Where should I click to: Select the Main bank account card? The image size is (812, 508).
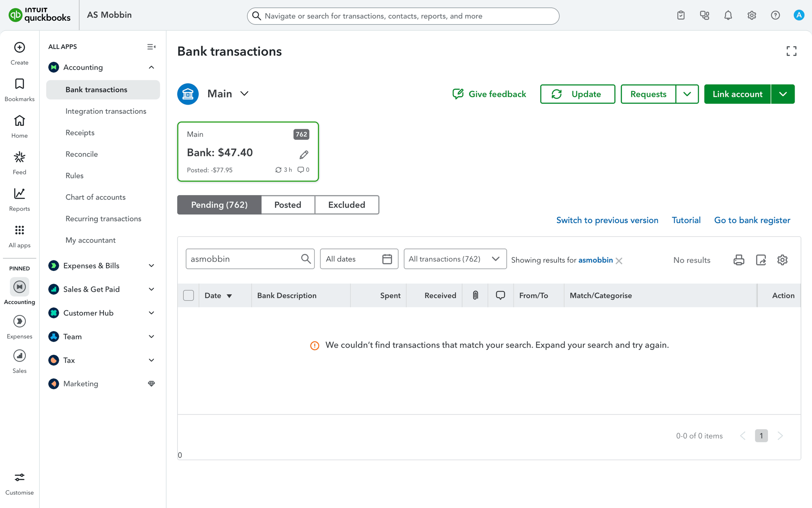(x=248, y=152)
